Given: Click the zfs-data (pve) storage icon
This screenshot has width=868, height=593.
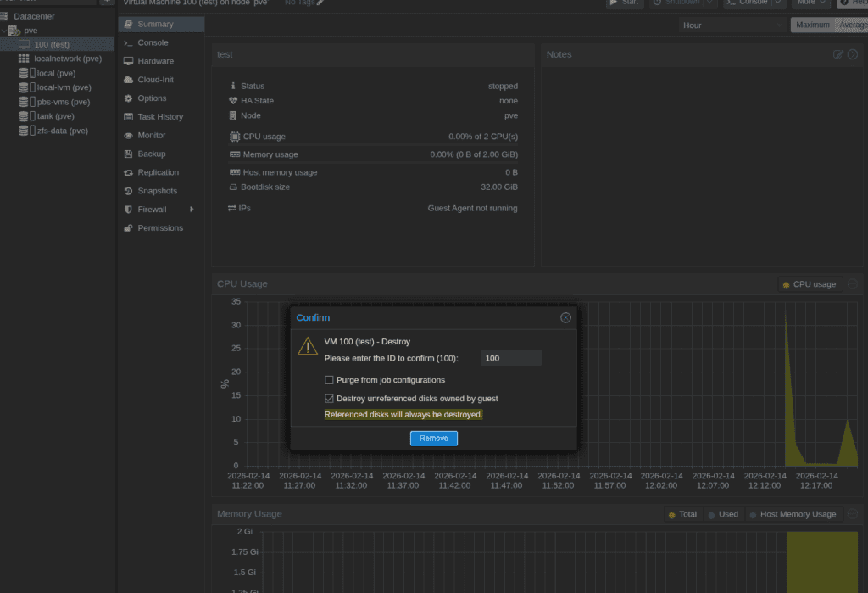Looking at the screenshot, I should pyautogui.click(x=24, y=131).
